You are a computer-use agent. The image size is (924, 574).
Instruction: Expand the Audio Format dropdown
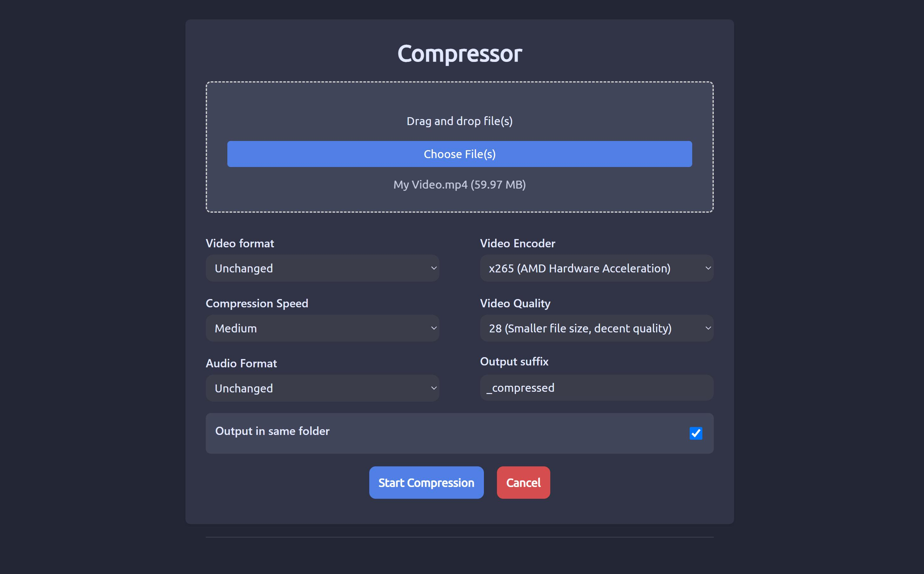tap(322, 388)
